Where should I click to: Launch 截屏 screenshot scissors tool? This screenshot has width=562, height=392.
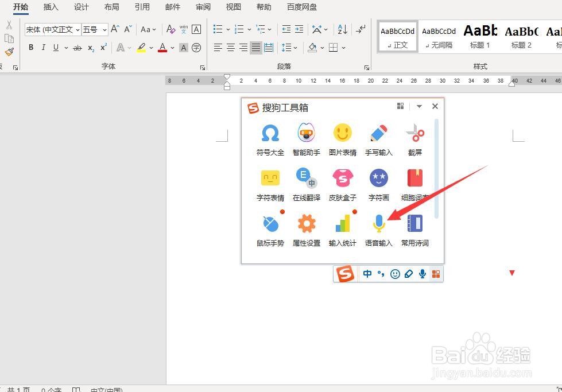[x=415, y=139]
